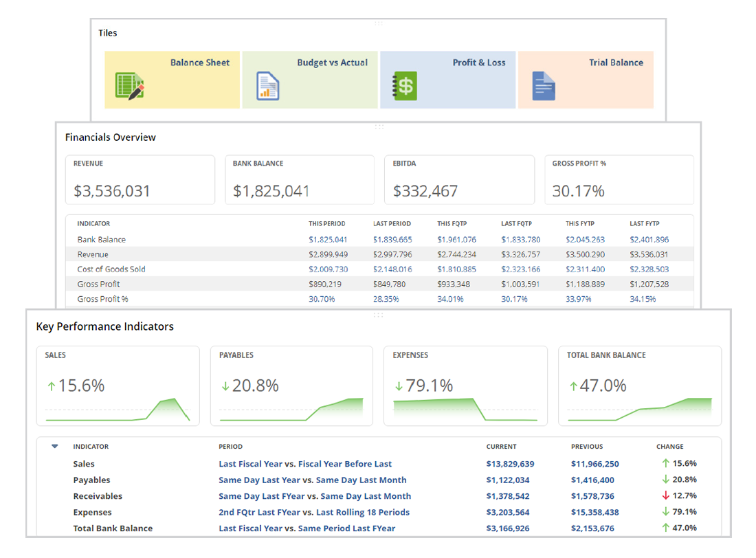Click the Expenses trend sparkline chart
Image resolution: width=756 pixels, height=558 pixels.
point(465,410)
